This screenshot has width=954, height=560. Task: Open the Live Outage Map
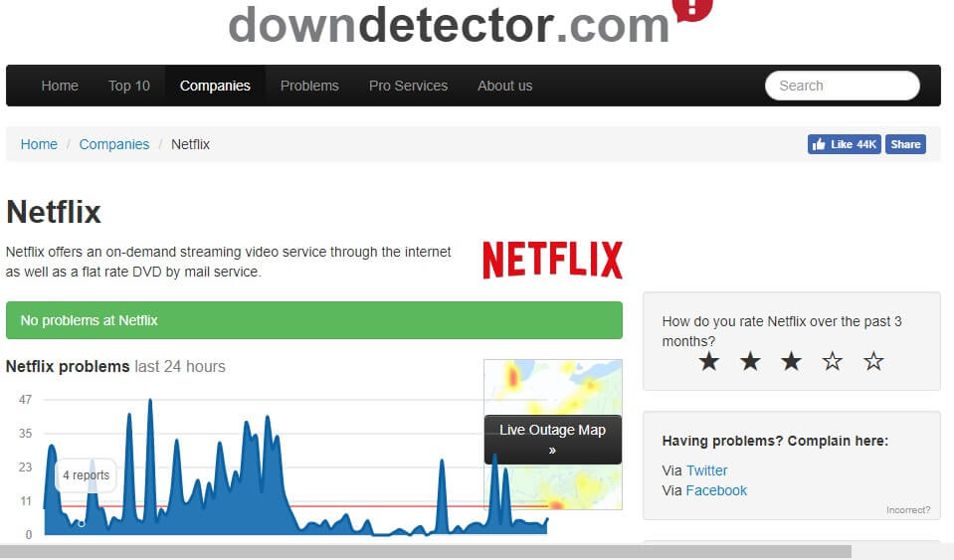click(552, 439)
